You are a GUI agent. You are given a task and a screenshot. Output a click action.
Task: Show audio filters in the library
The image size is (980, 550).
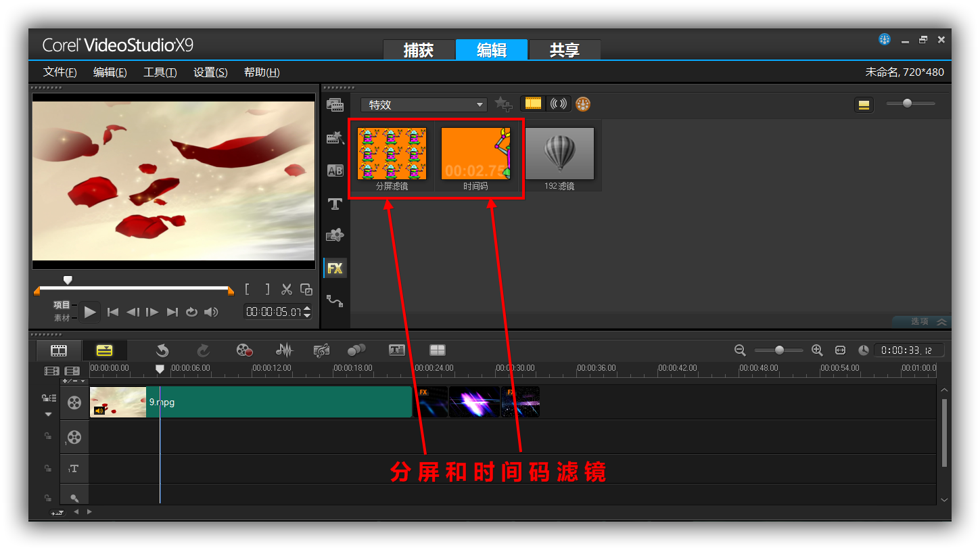point(559,104)
